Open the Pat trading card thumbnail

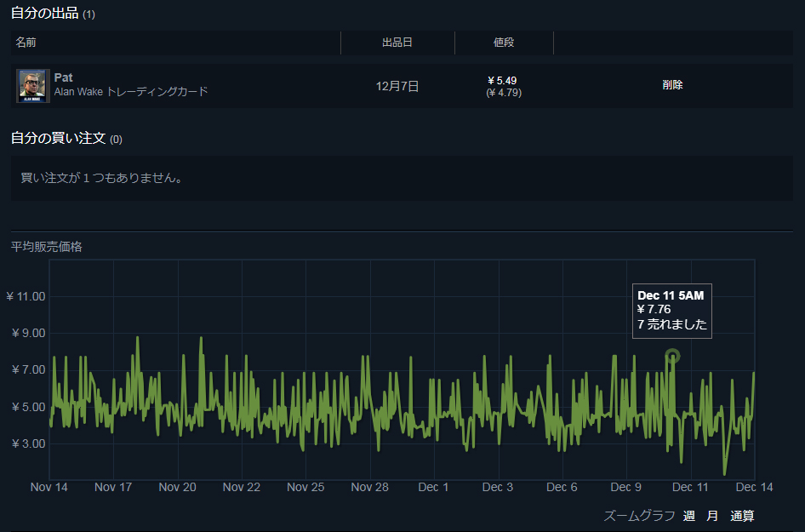33,86
